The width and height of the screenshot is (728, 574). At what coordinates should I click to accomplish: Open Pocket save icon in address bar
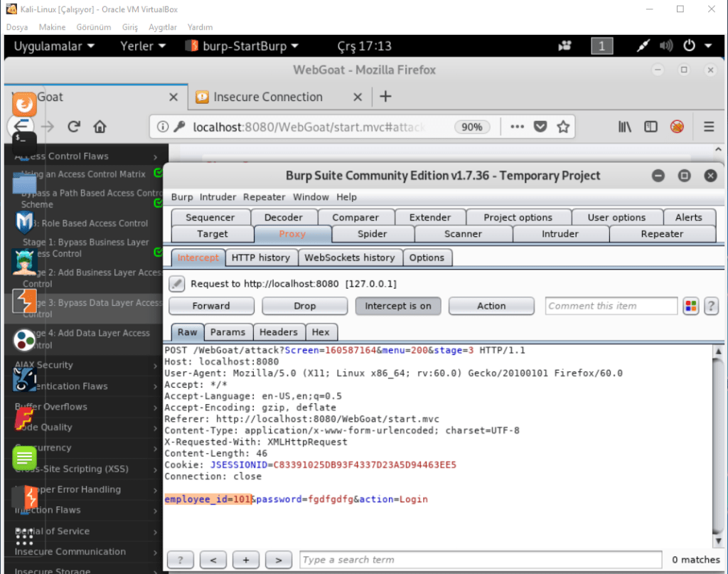pyautogui.click(x=540, y=127)
